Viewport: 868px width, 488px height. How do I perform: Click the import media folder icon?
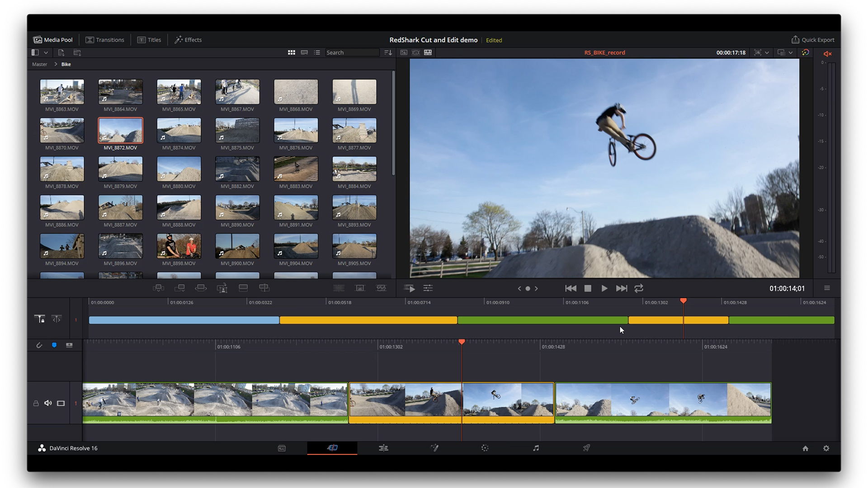(x=77, y=52)
